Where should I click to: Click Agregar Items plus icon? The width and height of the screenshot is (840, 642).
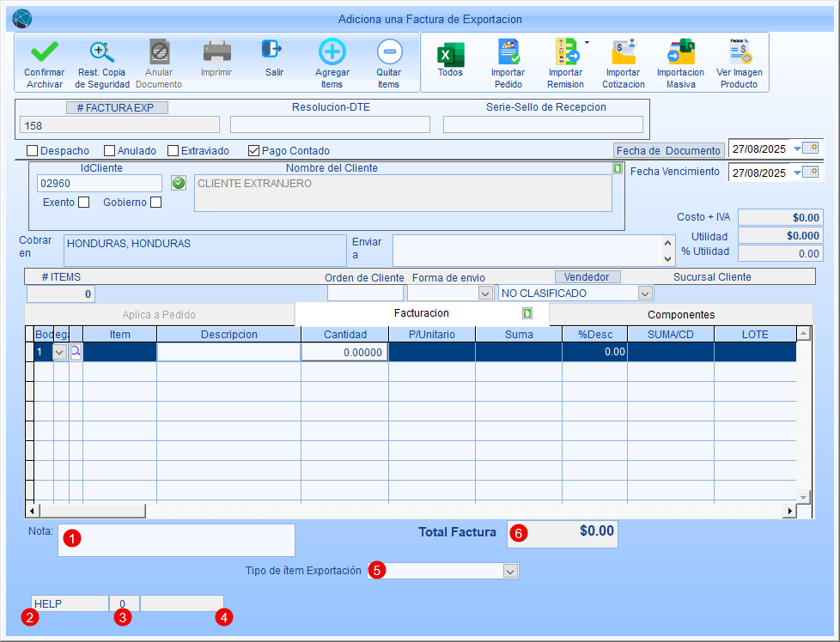tap(332, 51)
